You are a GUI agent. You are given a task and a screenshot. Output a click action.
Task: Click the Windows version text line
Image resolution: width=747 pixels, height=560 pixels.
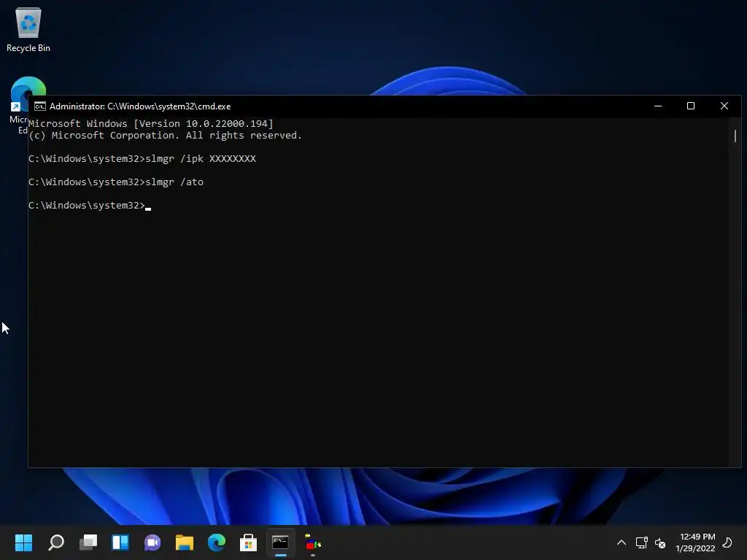150,124
